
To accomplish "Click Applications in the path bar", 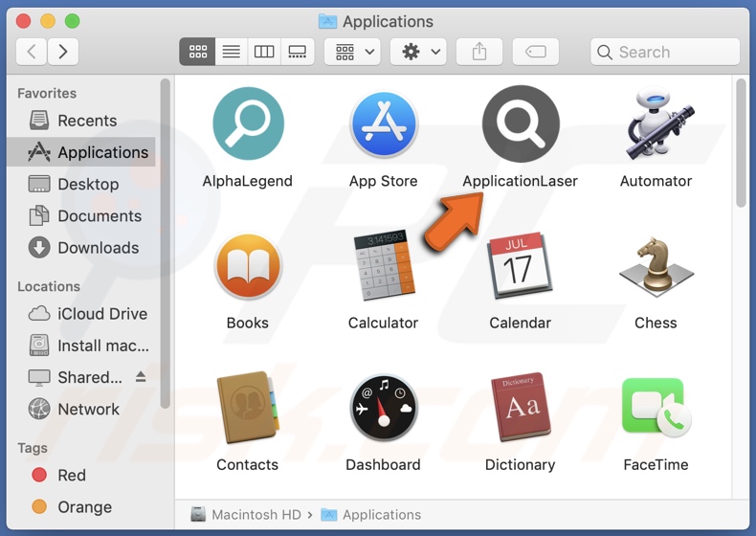I will coord(370,515).
